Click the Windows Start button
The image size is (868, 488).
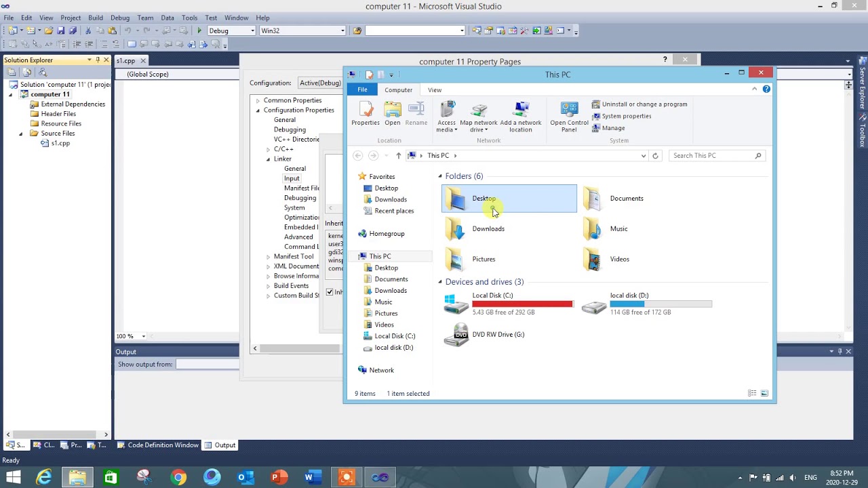(13, 477)
